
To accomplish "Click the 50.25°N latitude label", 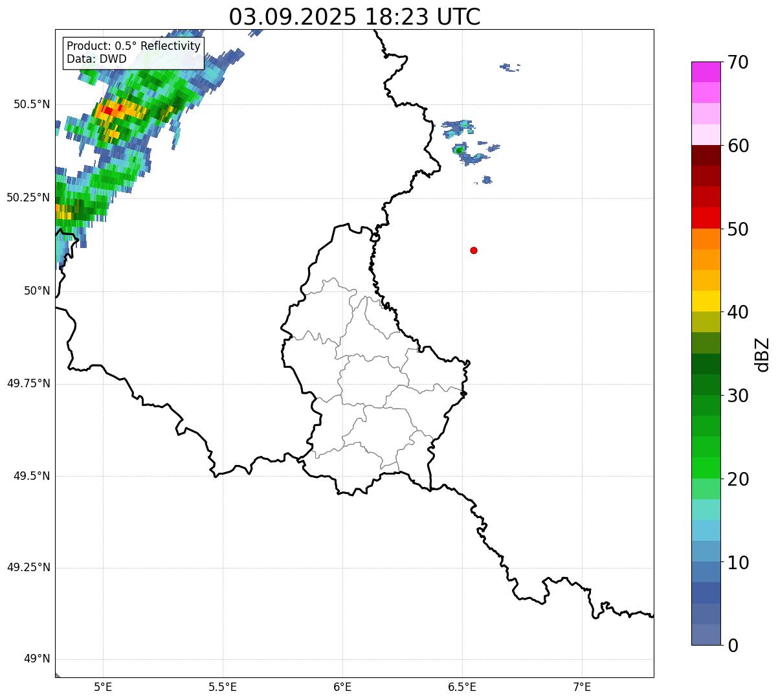I will point(28,198).
